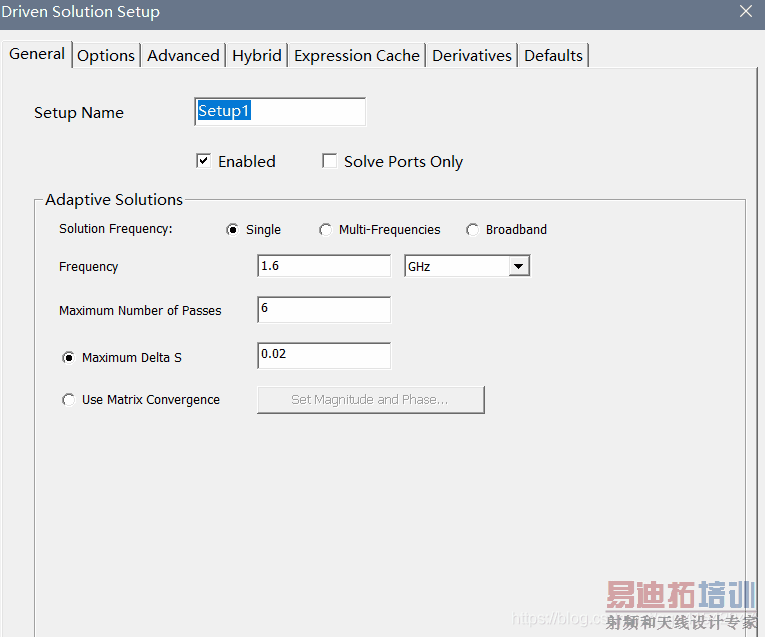
Task: Choose Multi-Frequencies solution option
Action: point(326,230)
